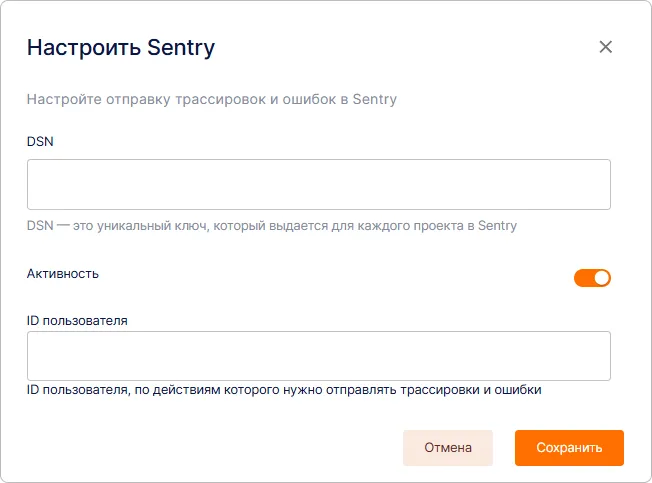Save the Sentry configuration
Image resolution: width=652 pixels, height=483 pixels.
(x=569, y=448)
